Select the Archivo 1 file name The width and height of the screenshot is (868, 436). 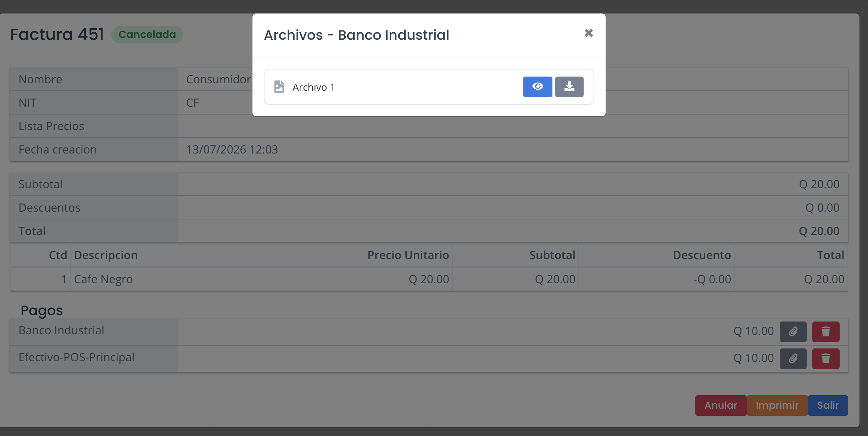coord(313,87)
